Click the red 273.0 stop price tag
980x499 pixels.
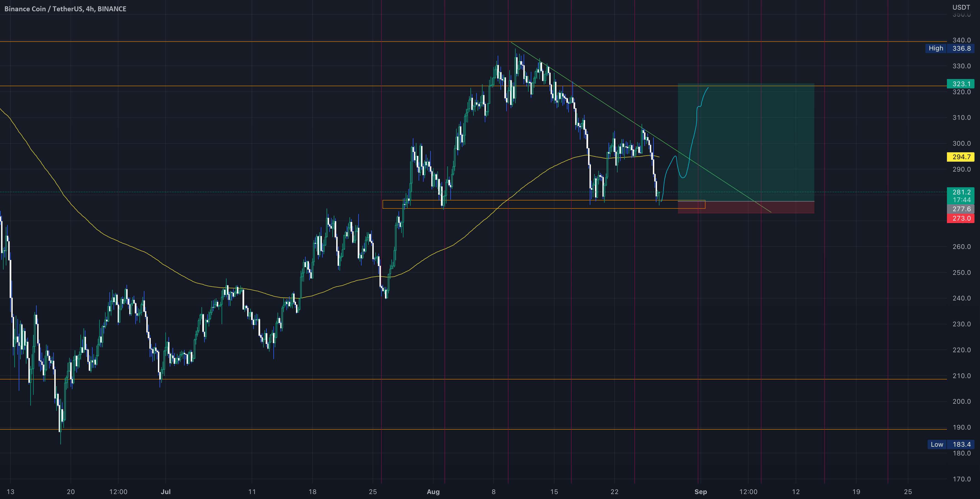click(x=961, y=218)
